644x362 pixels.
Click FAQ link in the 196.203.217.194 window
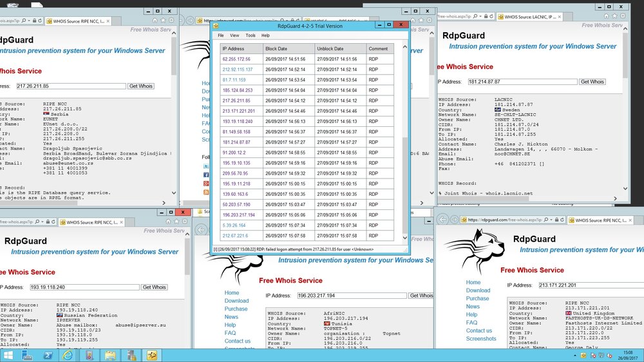230,333
